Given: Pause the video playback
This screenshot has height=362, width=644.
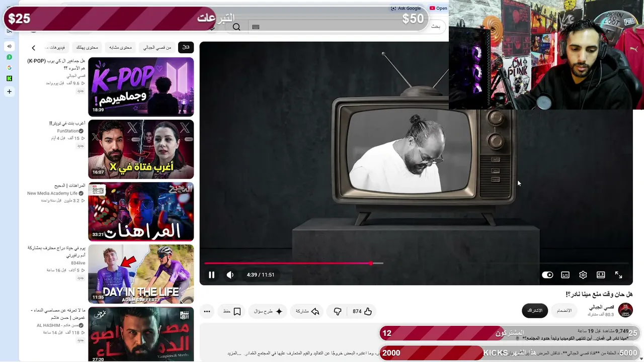Looking at the screenshot, I should [211, 275].
